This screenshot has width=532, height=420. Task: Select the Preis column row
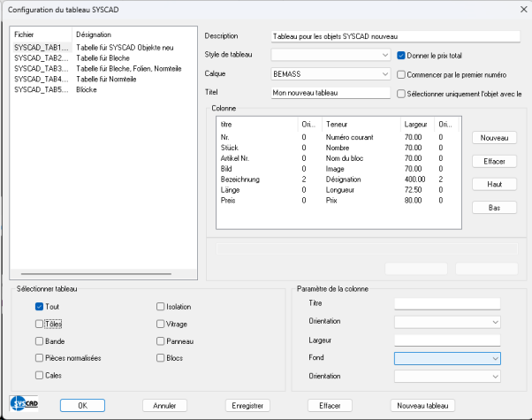click(x=338, y=201)
